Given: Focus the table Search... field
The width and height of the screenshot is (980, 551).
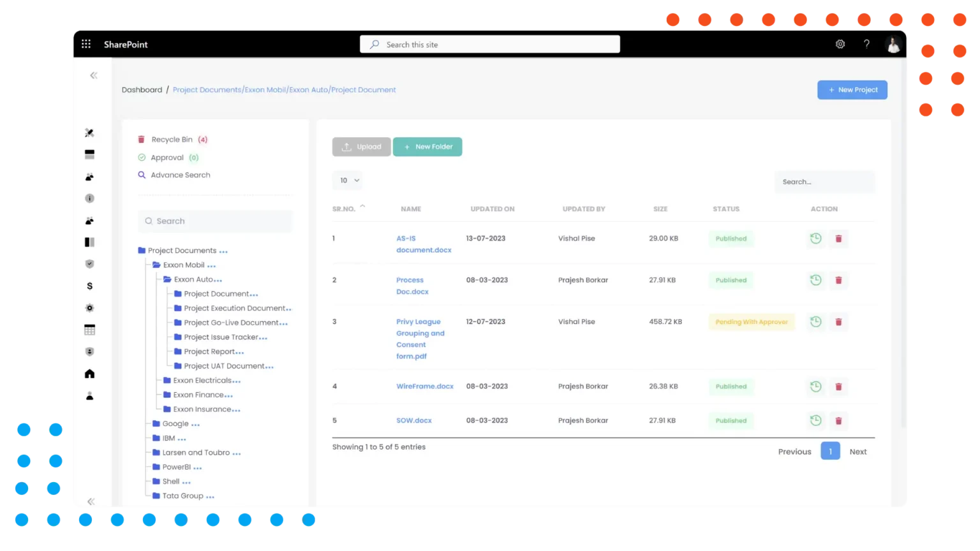Looking at the screenshot, I should point(824,182).
